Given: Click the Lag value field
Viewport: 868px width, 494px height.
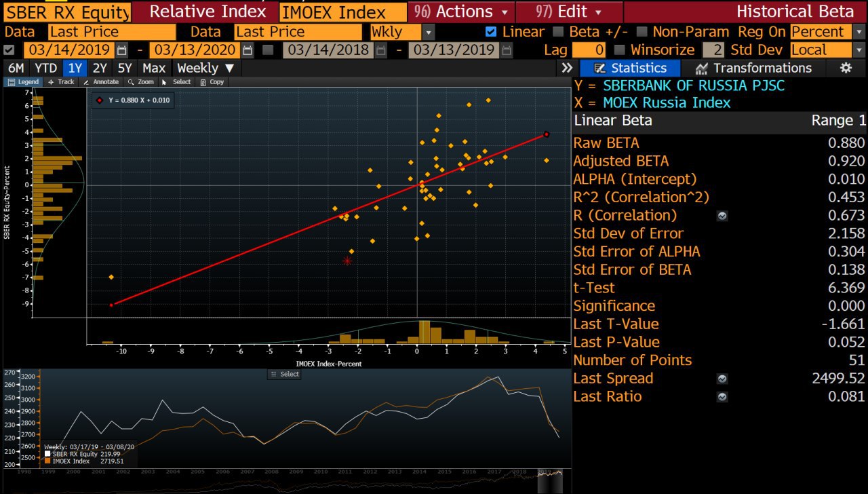Looking at the screenshot, I should pos(589,50).
